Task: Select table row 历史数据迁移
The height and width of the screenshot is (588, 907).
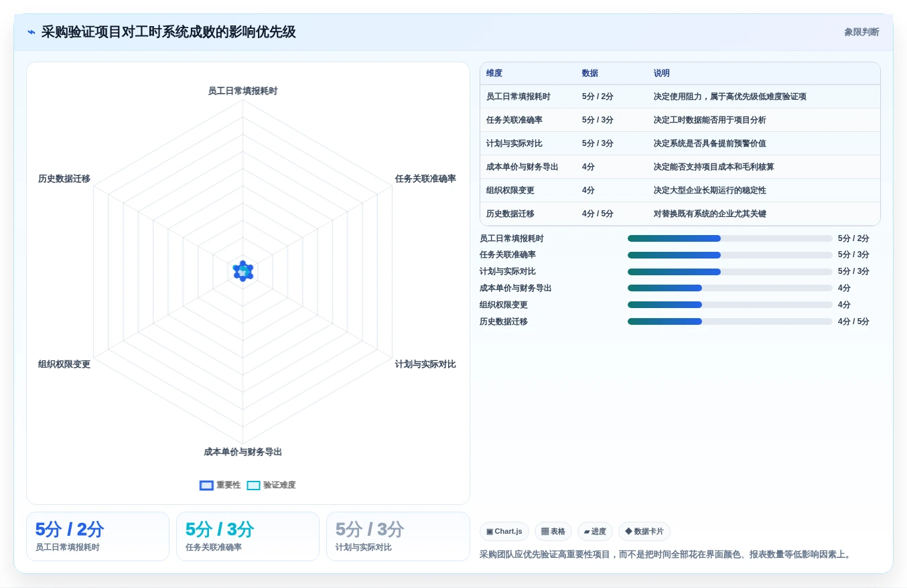Action: tap(680, 214)
